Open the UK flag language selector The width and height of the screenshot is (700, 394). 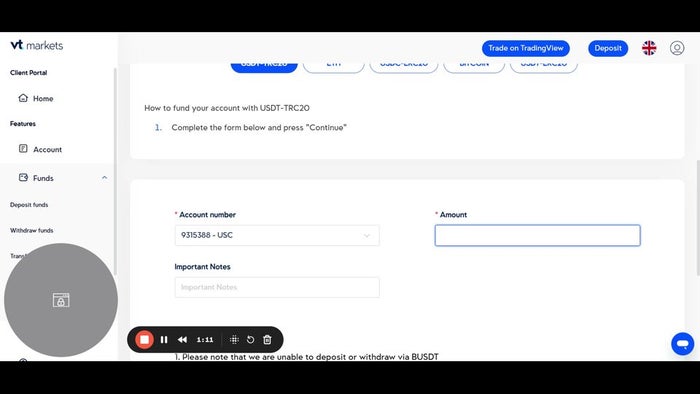click(x=649, y=48)
